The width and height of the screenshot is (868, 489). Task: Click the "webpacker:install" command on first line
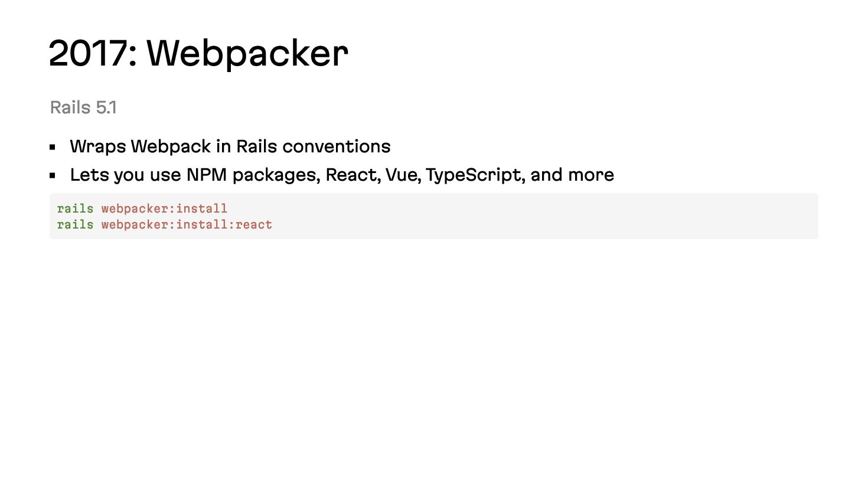click(164, 208)
